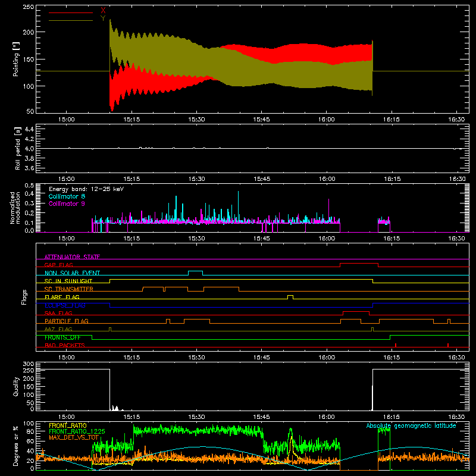Click the "Roll period [s]" axis title
The width and height of the screenshot is (476, 476).
click(18, 148)
